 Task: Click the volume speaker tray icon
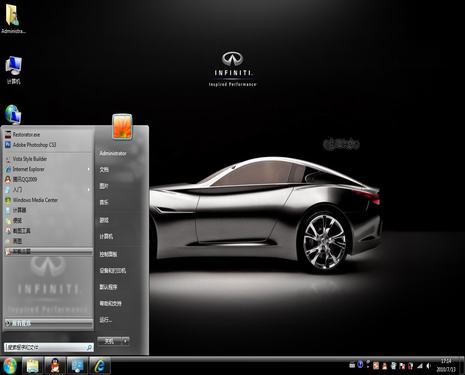point(428,366)
